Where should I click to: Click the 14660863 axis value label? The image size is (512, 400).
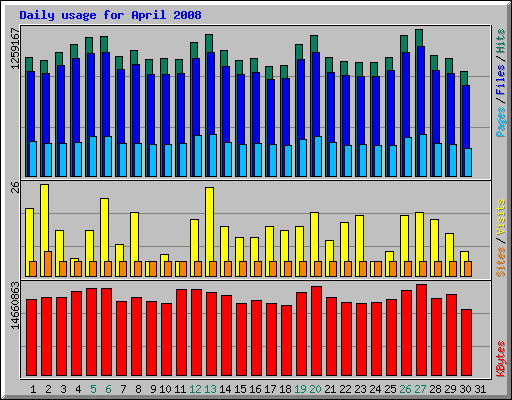click(x=15, y=306)
